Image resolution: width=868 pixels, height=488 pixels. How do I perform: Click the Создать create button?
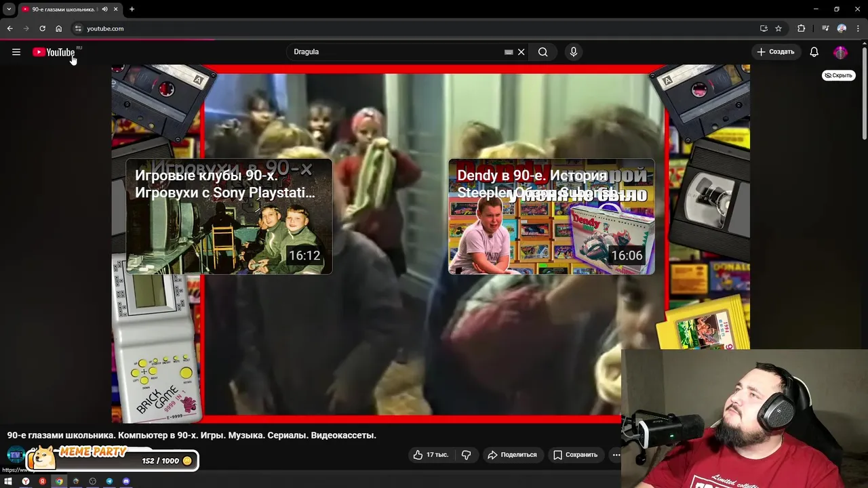(775, 52)
